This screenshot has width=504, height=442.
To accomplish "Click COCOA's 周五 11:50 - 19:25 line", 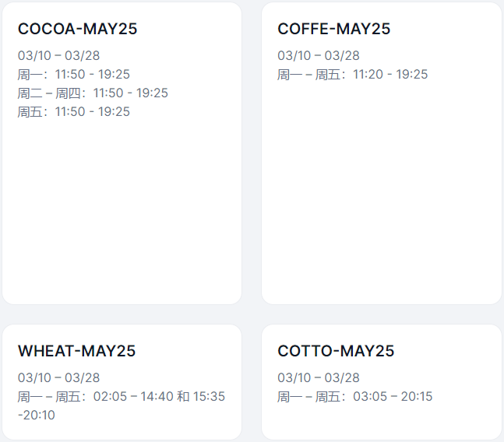I will [74, 112].
